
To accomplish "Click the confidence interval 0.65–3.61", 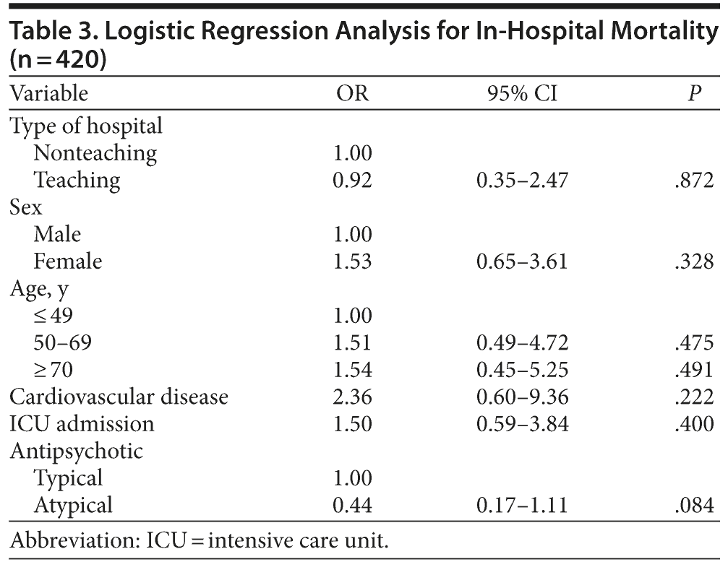I will click(x=521, y=261).
